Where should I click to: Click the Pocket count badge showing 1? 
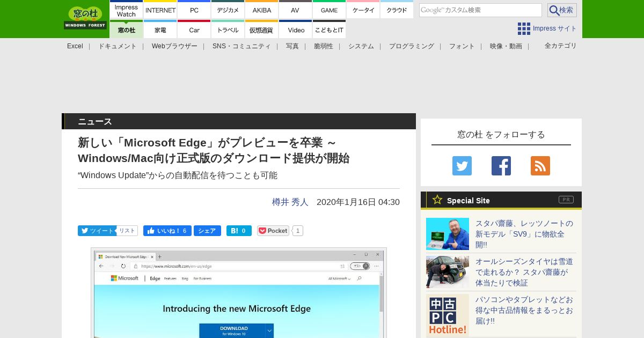(298, 231)
